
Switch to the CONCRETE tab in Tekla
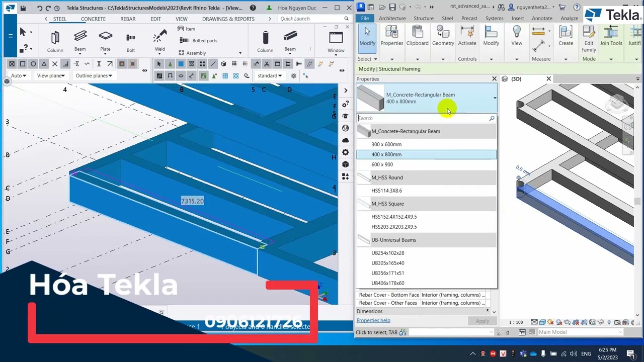(x=93, y=19)
